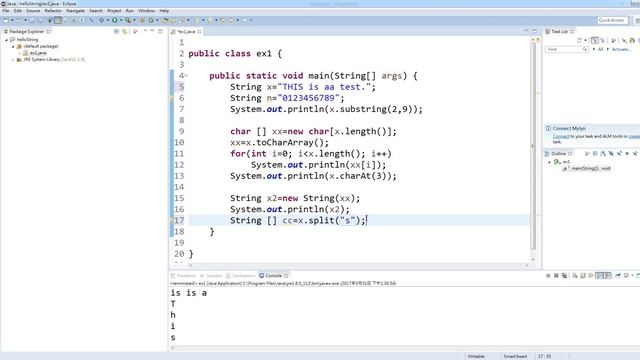This screenshot has height=360, width=640.
Task: Minimize the Package Explorer view
Action: [152, 31]
